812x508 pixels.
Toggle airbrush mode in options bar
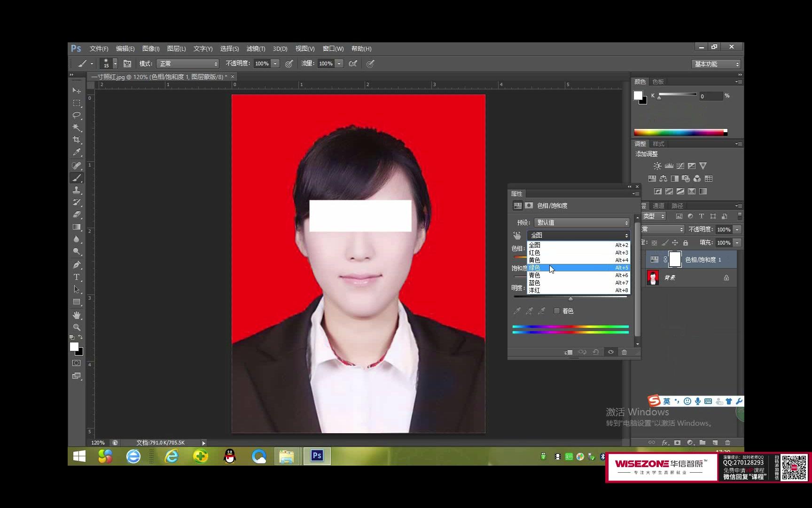pyautogui.click(x=353, y=63)
